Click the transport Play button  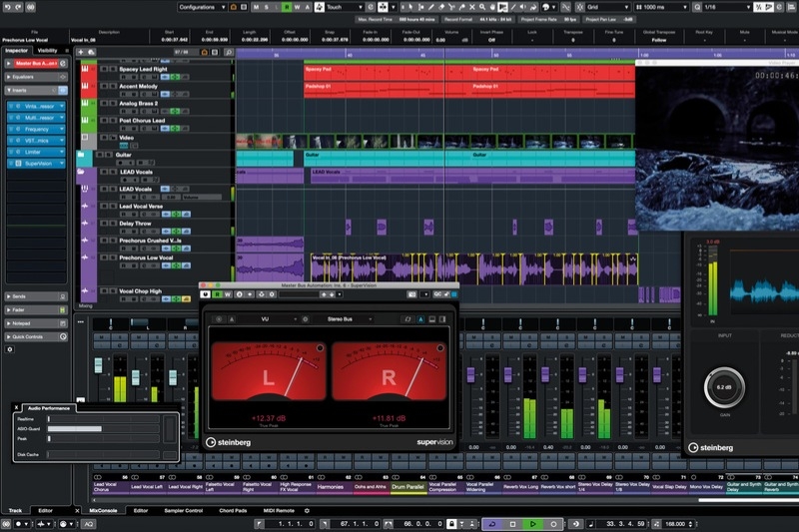coord(533,524)
